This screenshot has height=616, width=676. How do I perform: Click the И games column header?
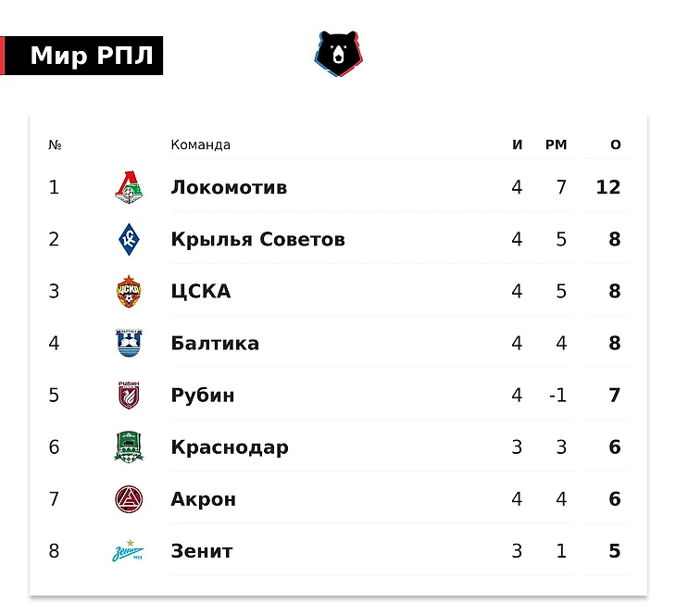[x=518, y=145]
